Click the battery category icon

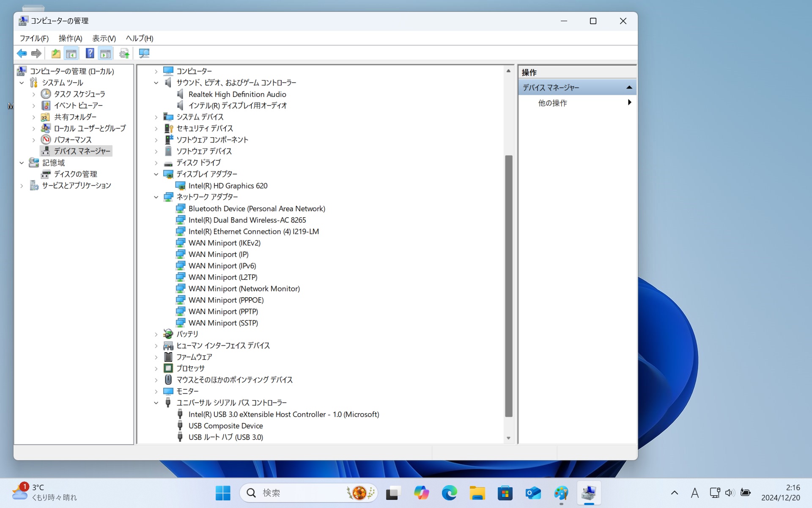tap(168, 334)
